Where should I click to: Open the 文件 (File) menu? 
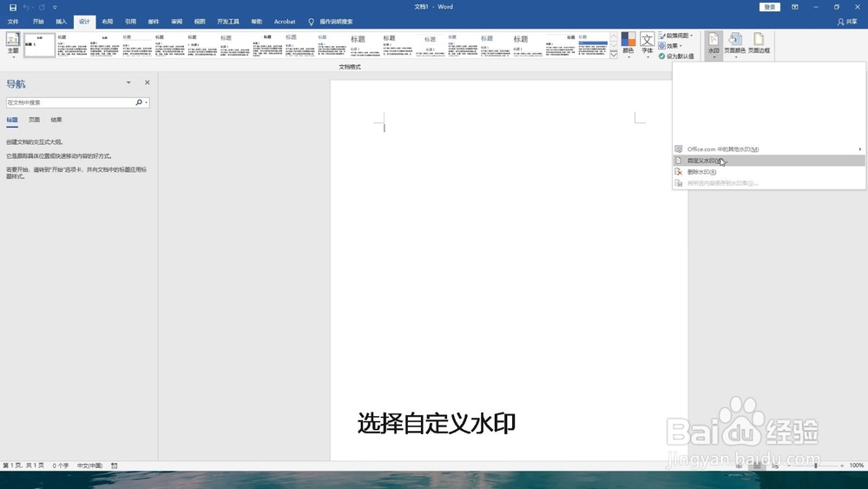(x=13, y=22)
